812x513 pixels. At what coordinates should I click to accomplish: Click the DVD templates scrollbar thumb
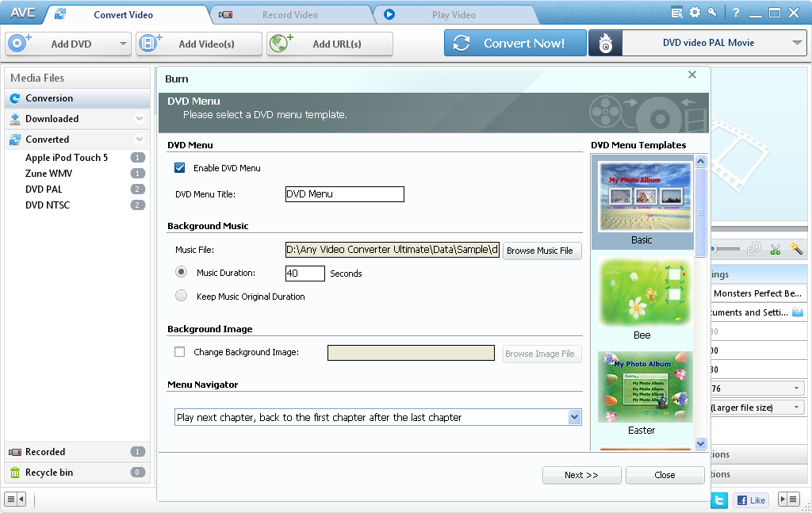tap(701, 212)
